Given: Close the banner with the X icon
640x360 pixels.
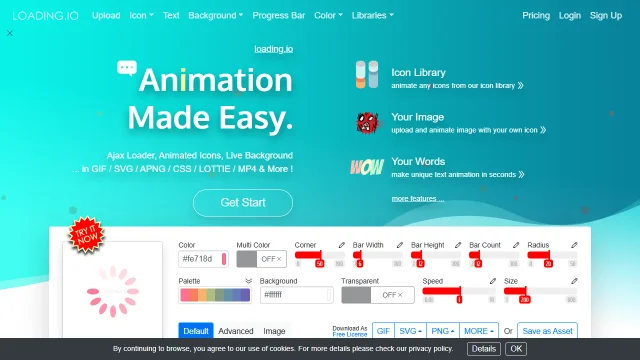Looking at the screenshot, I should tap(10, 33).
